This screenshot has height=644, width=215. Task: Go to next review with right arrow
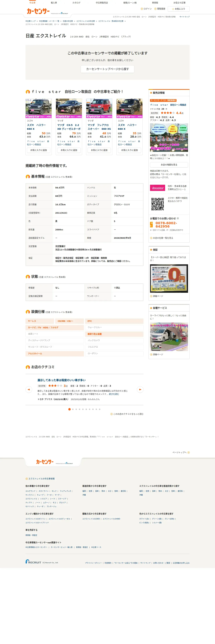(140, 390)
